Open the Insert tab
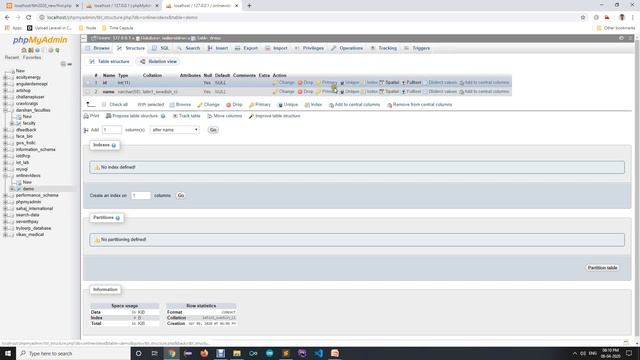The image size is (640, 360). [218, 48]
